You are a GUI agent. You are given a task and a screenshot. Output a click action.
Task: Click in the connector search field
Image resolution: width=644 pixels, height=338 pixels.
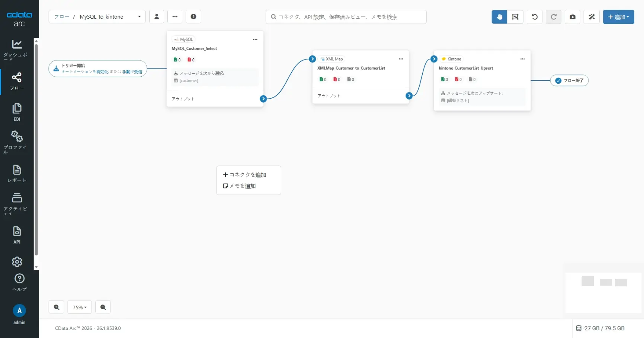346,17
